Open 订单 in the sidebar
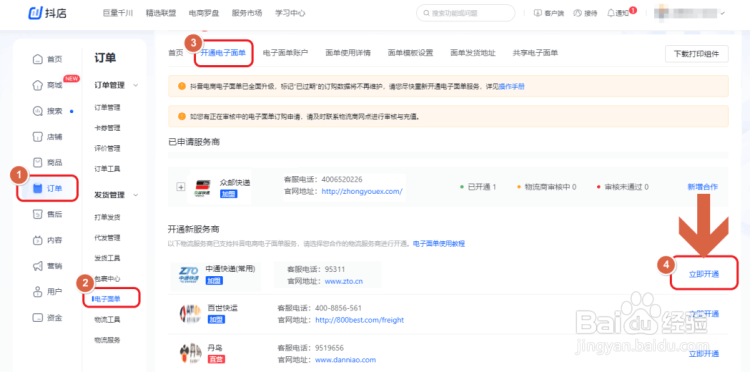The image size is (750, 372). (47, 188)
